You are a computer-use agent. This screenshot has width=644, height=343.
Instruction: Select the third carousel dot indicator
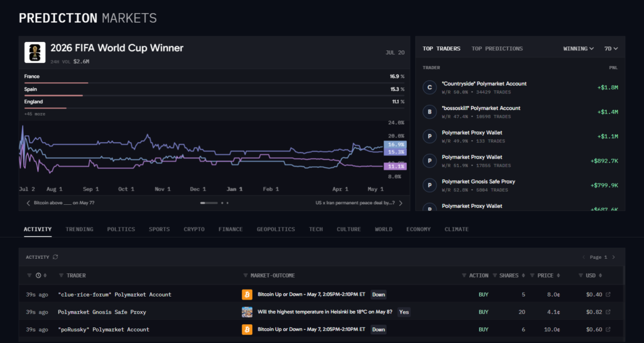[x=228, y=203]
